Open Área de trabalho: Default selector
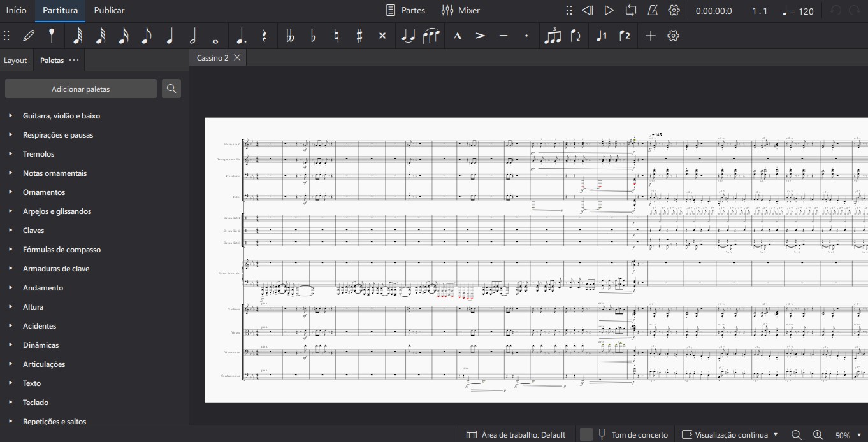This screenshot has height=442, width=868. 516,434
